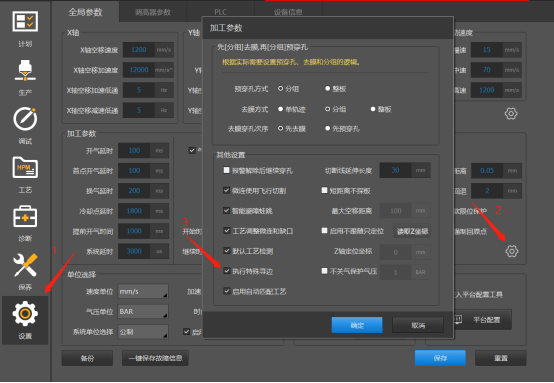The image size is (554, 383).
Task: Switch to the PLC tab
Action: click(x=220, y=12)
